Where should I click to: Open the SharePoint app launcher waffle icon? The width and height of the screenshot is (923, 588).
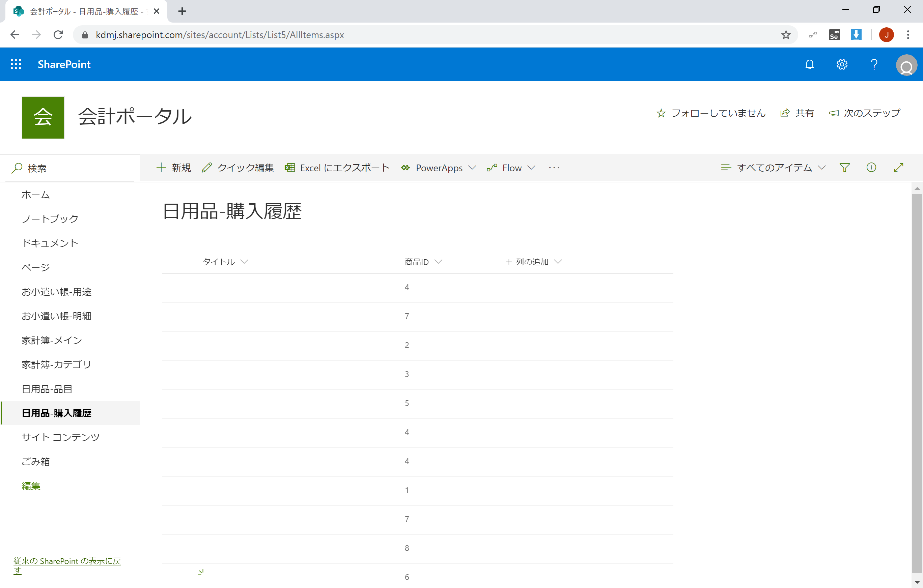[16, 64]
